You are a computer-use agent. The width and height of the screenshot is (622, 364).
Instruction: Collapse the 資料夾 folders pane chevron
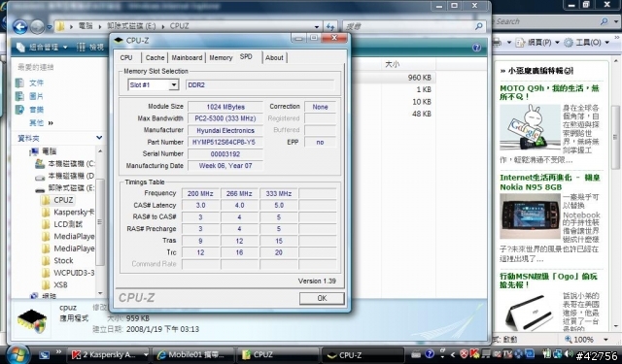(x=99, y=138)
